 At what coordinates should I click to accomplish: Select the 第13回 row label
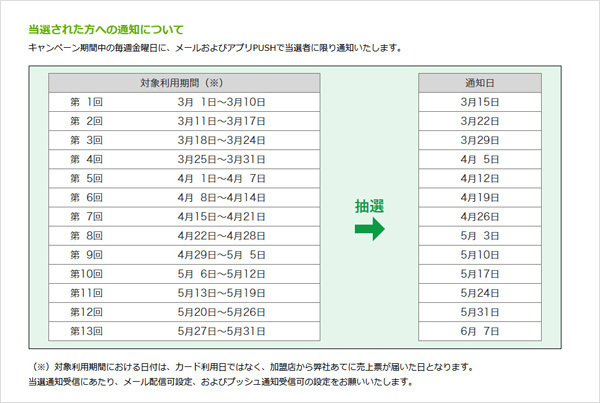pos(86,331)
